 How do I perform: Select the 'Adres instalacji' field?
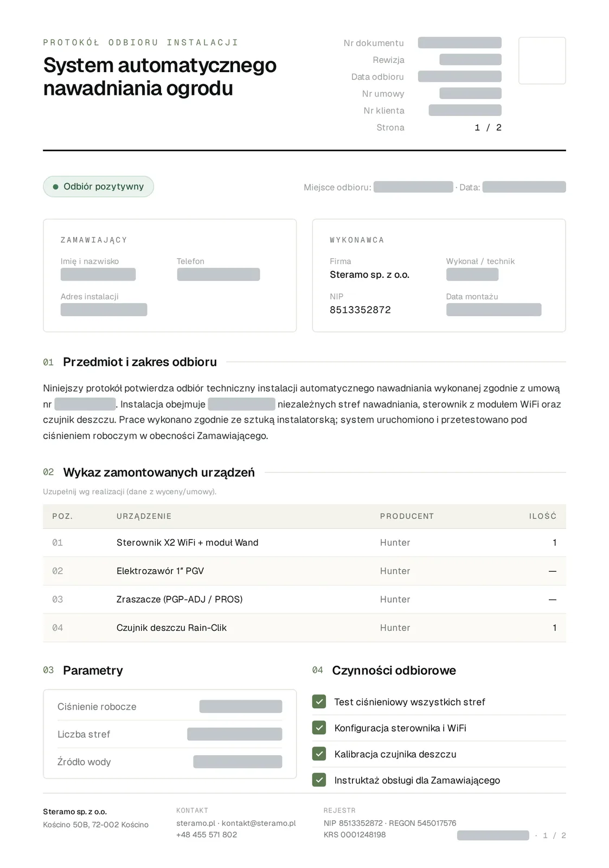(x=104, y=310)
